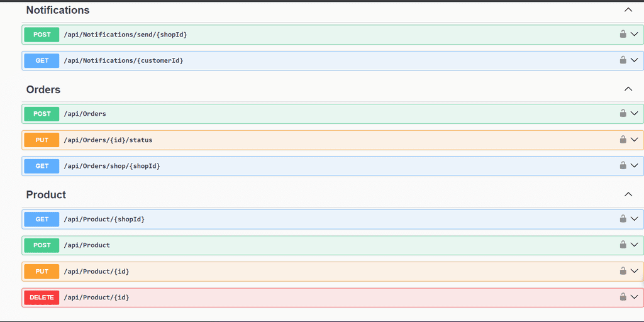Collapse the Orders section chevron
644x322 pixels.
click(628, 89)
